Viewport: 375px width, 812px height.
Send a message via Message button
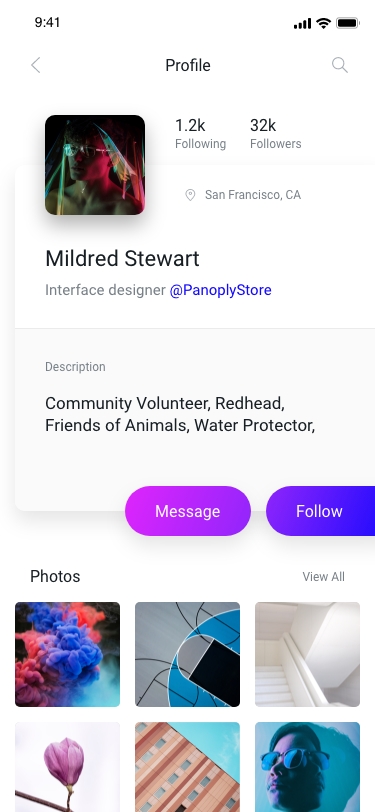click(x=188, y=511)
